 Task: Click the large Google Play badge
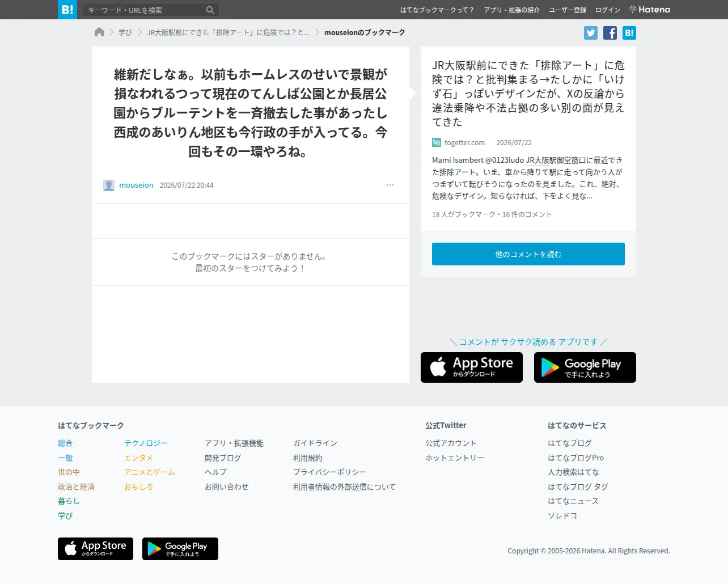coord(585,367)
